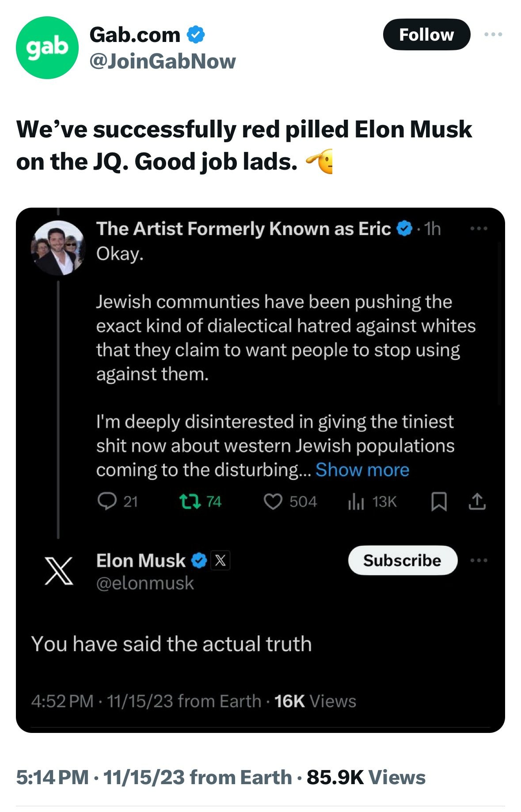This screenshot has width=521, height=812.
Task: Click the repost icon showing 74
Action: click(190, 501)
